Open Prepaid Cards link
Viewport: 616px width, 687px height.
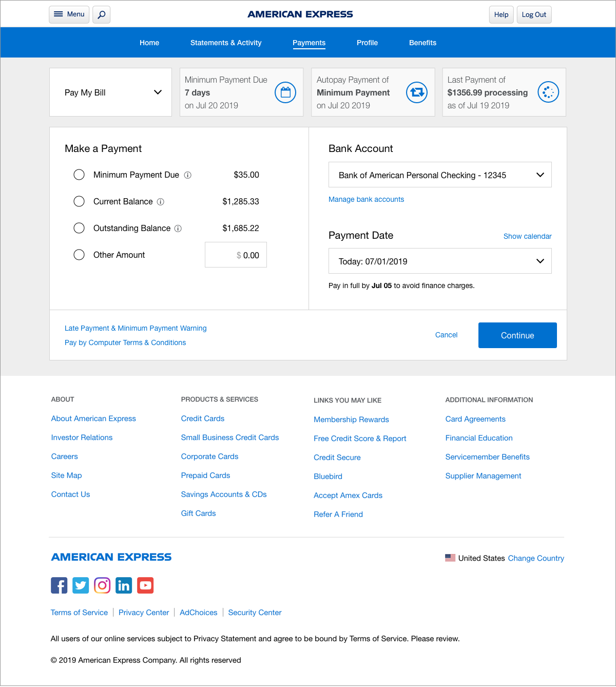click(x=205, y=475)
